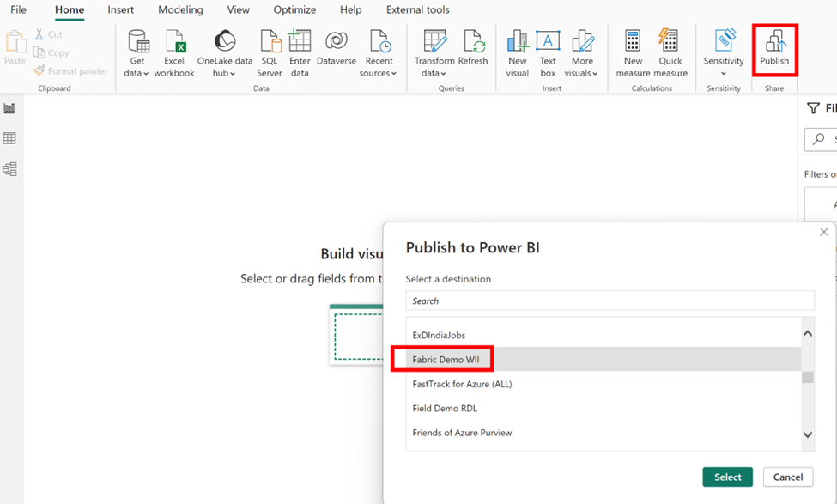
Task: Insert a New visual
Action: tap(518, 53)
